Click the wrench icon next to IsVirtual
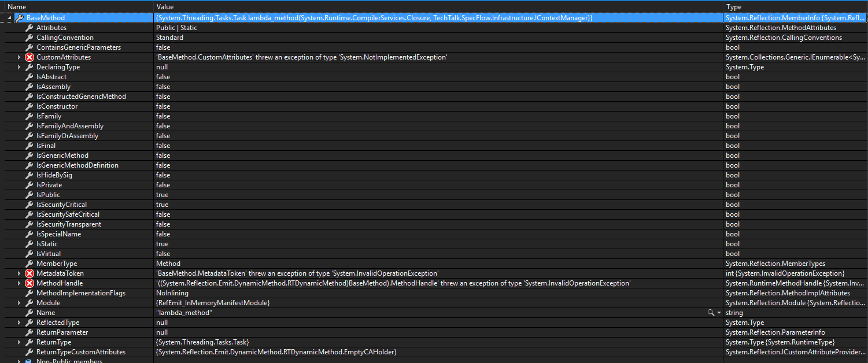This screenshot has width=868, height=363. [x=29, y=254]
